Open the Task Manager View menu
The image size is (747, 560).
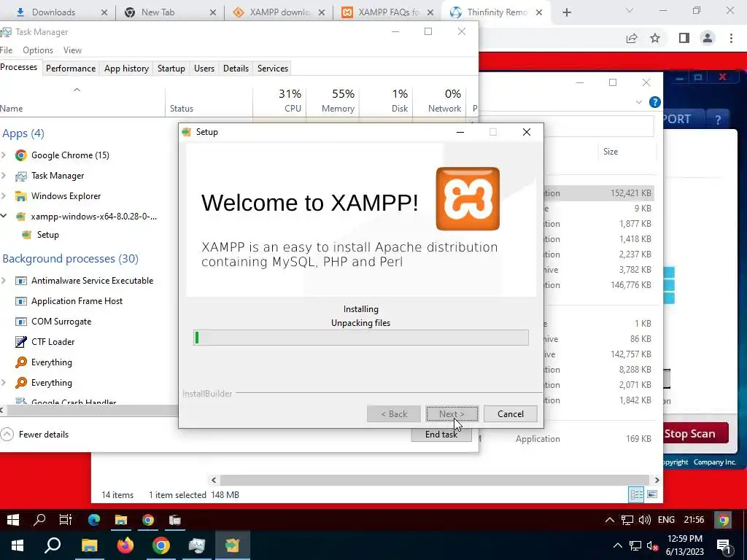[72, 50]
